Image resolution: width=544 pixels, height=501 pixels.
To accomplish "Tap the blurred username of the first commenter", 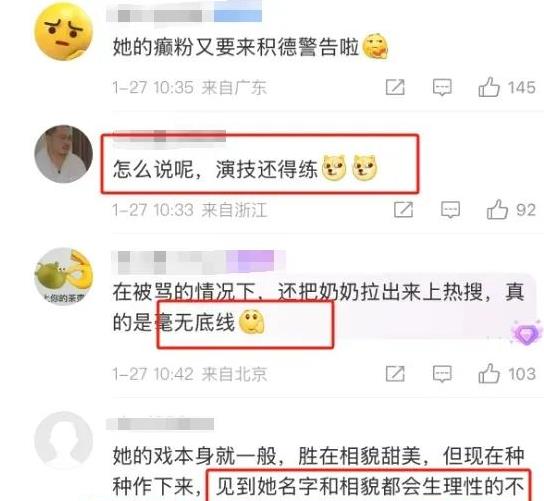I will point(185,15).
